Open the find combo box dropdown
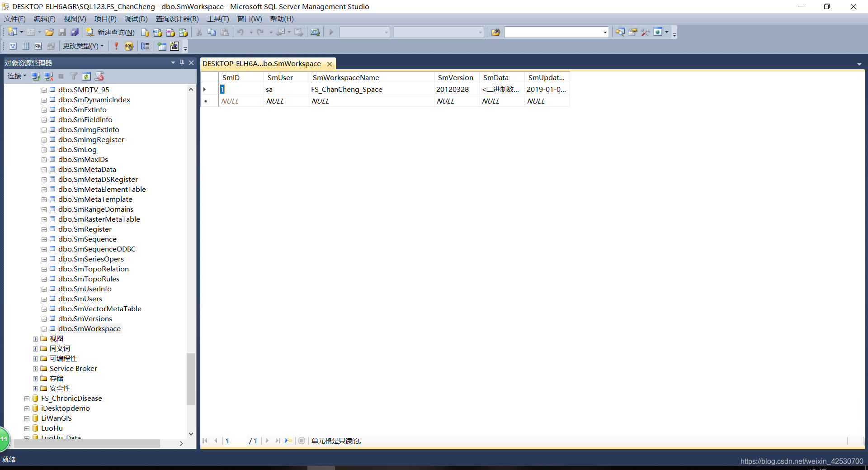This screenshot has width=868, height=470. pyautogui.click(x=605, y=32)
